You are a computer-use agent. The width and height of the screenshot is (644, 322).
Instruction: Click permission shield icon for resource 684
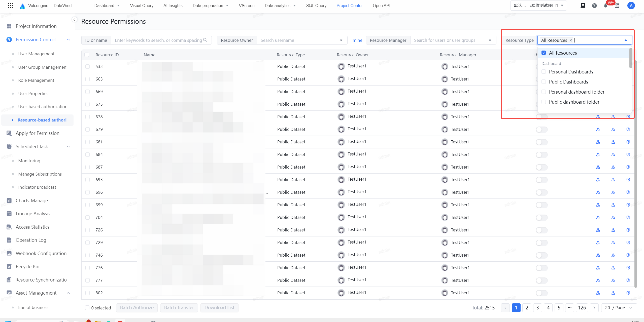pyautogui.click(x=628, y=154)
